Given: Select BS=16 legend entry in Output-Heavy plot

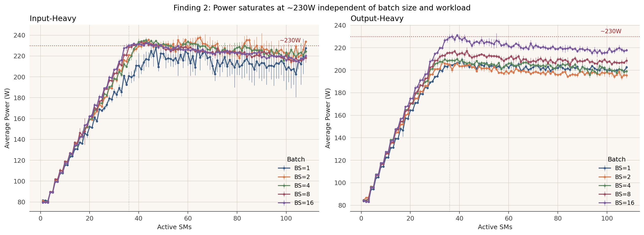Looking at the screenshot, I should (617, 203).
